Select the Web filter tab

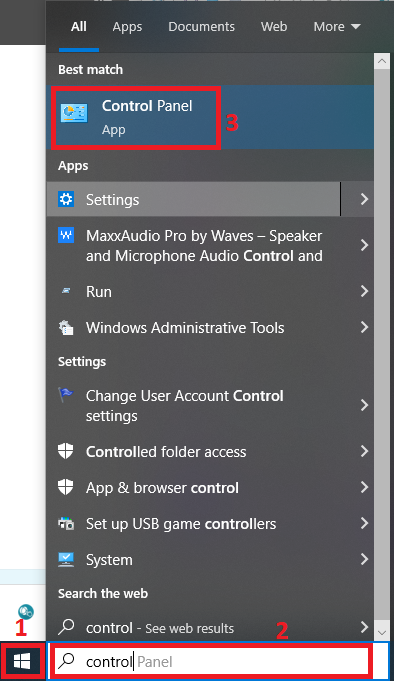tap(274, 27)
